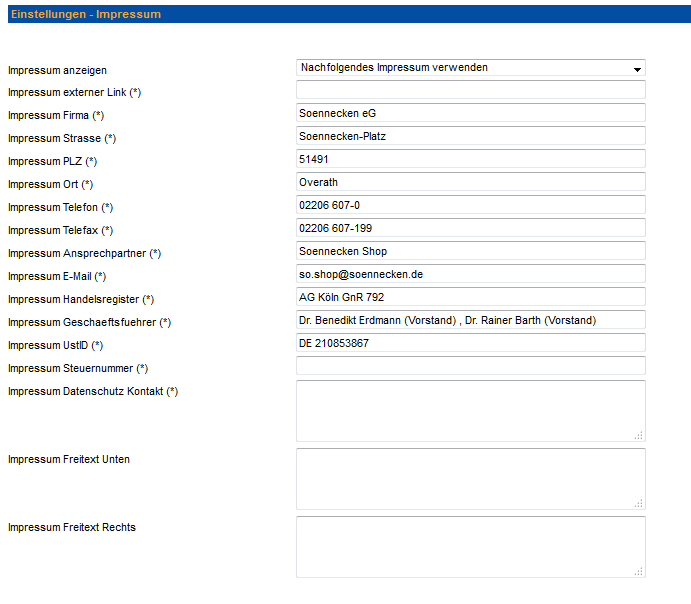Select the label Impressum anzeigen
Screen dimensions: 691x604
pos(57,70)
